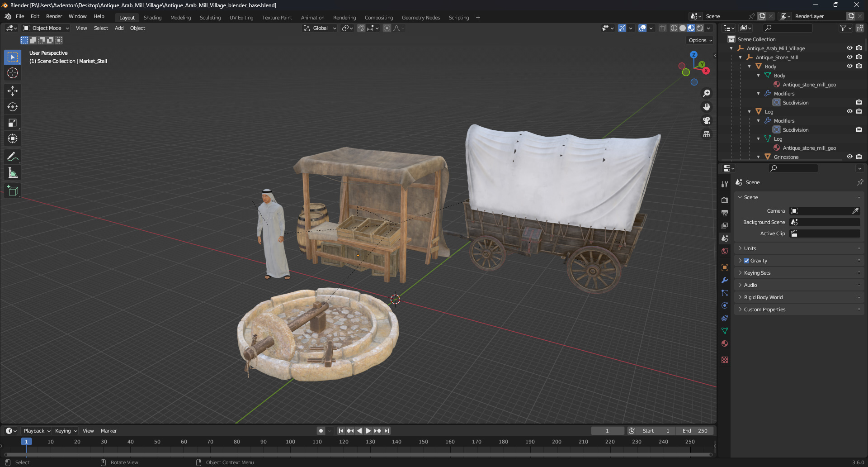This screenshot has height=467, width=868.
Task: Open the Modifiers properties tab
Action: [x=725, y=280]
